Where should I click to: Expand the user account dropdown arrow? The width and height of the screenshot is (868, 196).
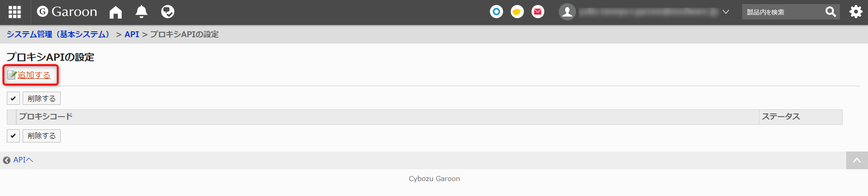pyautogui.click(x=726, y=12)
